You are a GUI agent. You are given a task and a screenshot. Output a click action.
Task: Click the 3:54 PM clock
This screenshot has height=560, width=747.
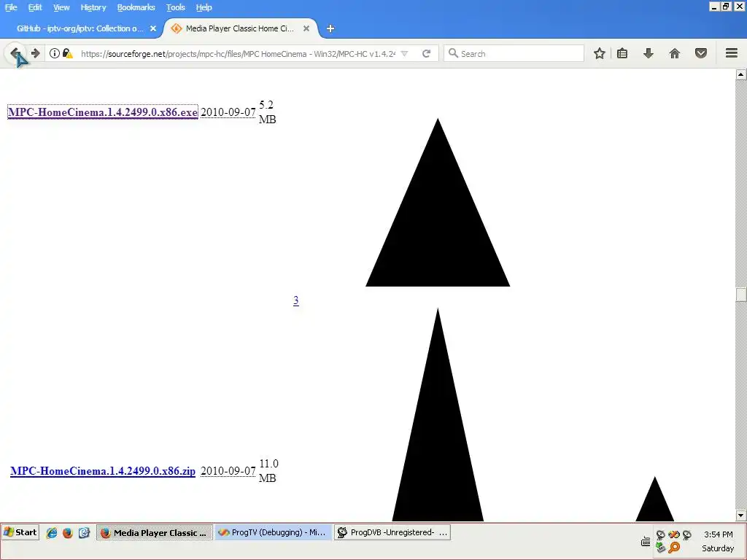pyautogui.click(x=719, y=534)
